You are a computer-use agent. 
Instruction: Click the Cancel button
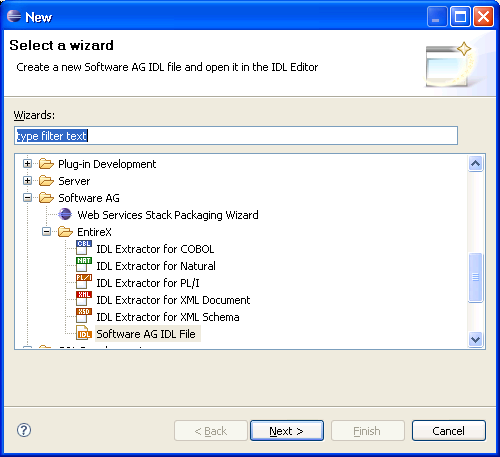(449, 431)
